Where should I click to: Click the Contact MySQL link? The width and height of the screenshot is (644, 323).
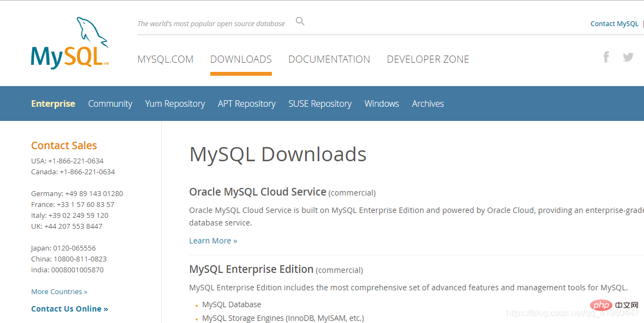(x=615, y=24)
